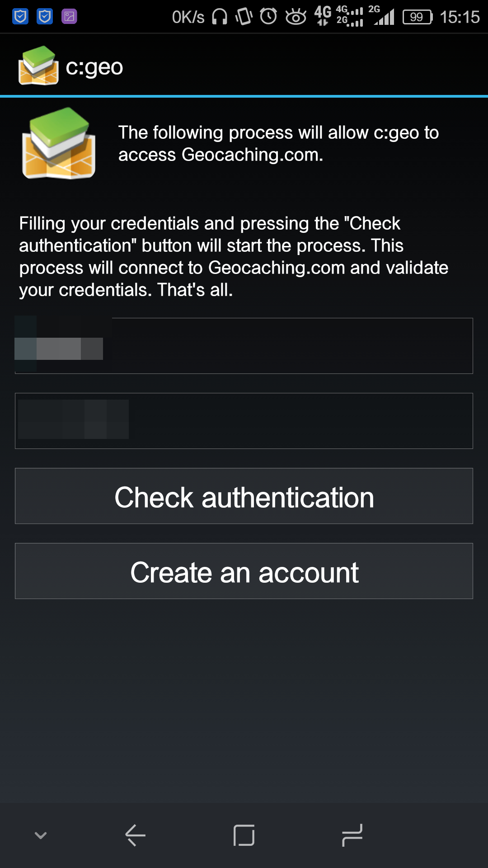Tap the alarm clock status icon
Image resolution: width=488 pixels, height=868 pixels.
(x=268, y=17)
